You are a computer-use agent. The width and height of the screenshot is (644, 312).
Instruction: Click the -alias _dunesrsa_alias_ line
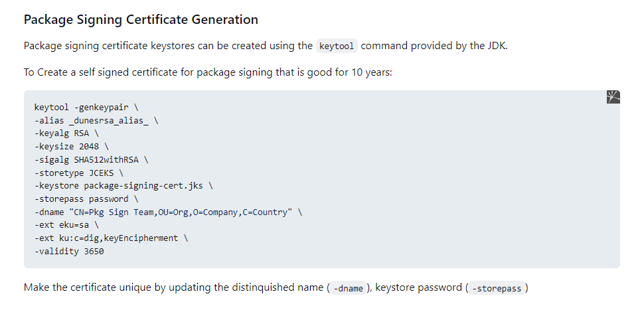click(95, 120)
